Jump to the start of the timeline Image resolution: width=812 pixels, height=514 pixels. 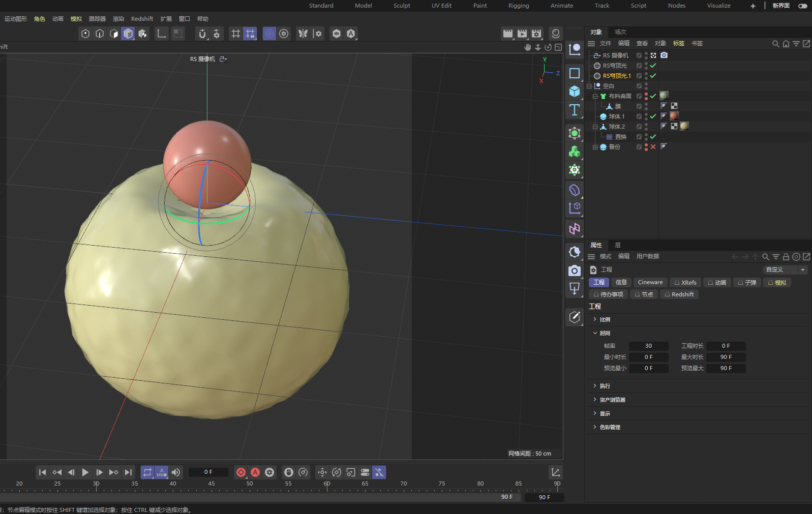43,472
